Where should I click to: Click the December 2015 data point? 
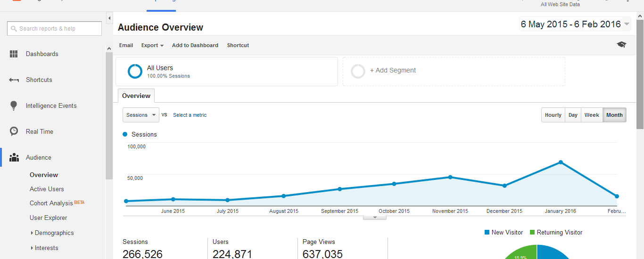pos(504,186)
